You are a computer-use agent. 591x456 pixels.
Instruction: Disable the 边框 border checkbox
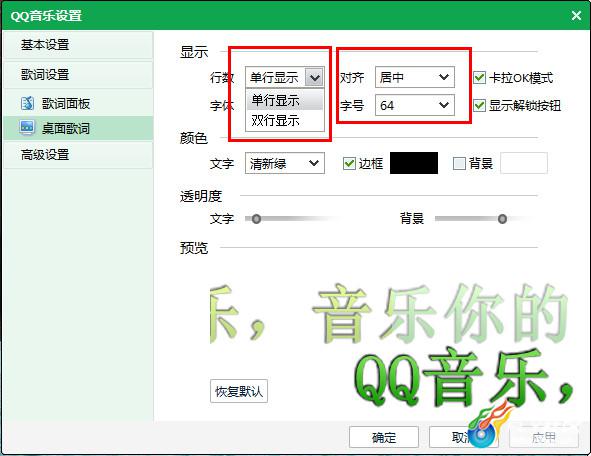(349, 164)
